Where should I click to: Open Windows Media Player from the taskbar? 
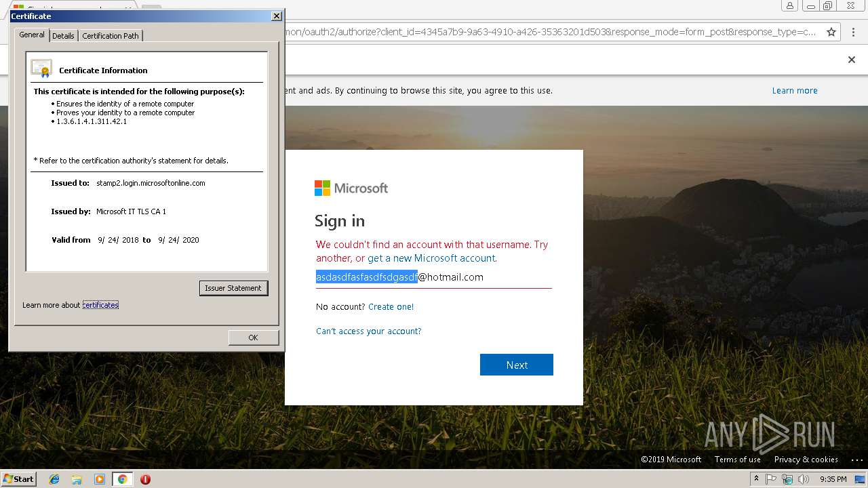pyautogui.click(x=100, y=479)
